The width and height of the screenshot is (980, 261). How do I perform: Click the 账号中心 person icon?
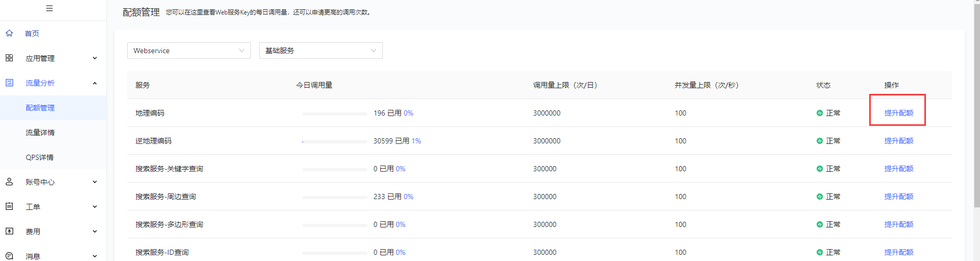(x=9, y=182)
